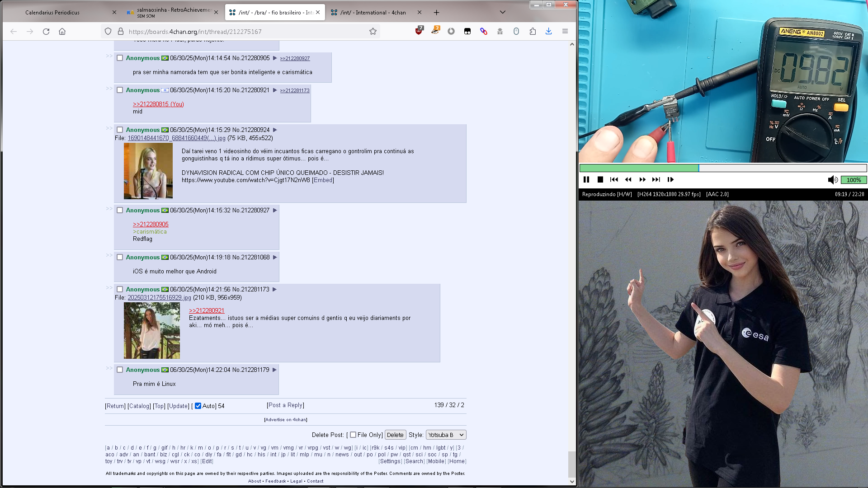Stop playback in the media player
This screenshot has width=868, height=488.
(x=600, y=179)
